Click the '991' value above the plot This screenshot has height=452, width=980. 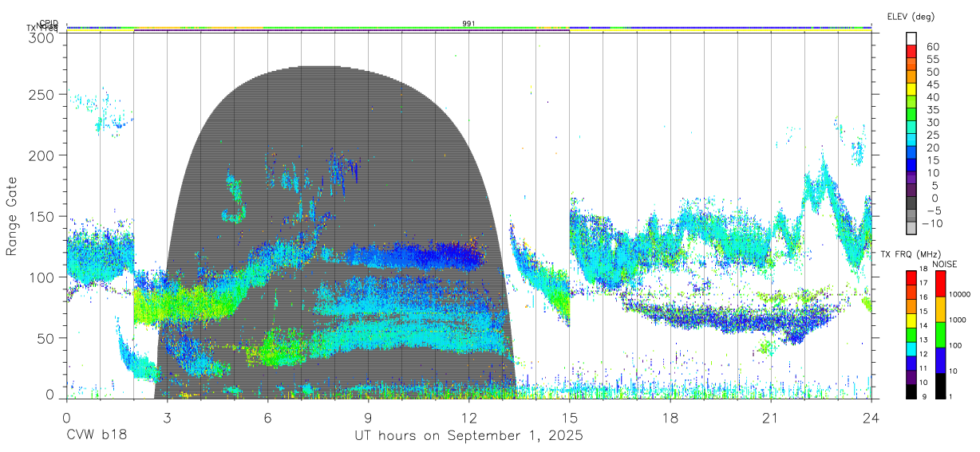(x=469, y=23)
